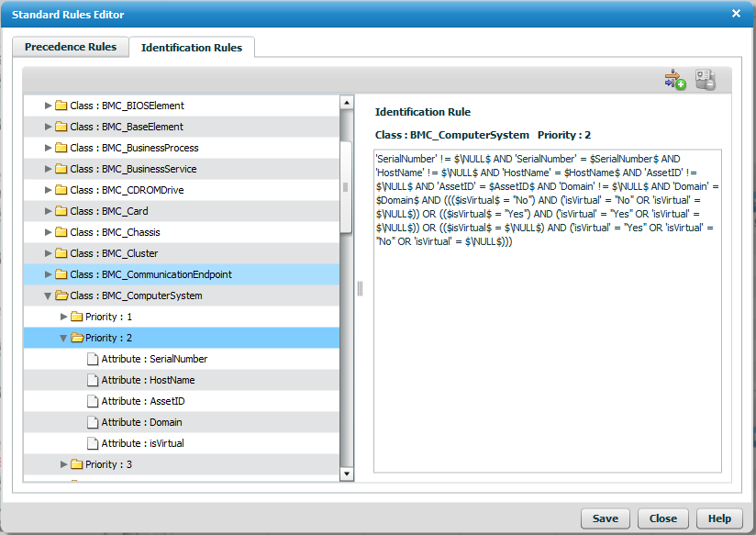The width and height of the screenshot is (756, 535).
Task: Click the Priority : 3 folder icon
Action: pyautogui.click(x=77, y=464)
